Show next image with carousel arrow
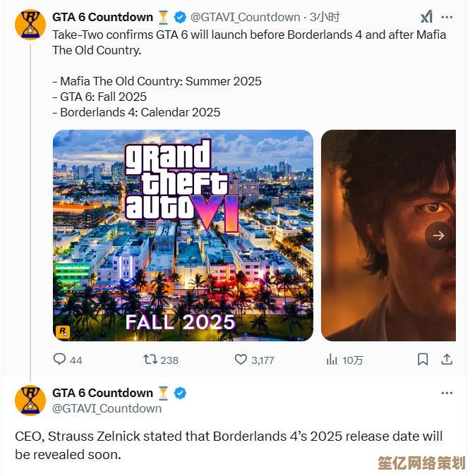This screenshot has width=470, height=476. point(438,236)
